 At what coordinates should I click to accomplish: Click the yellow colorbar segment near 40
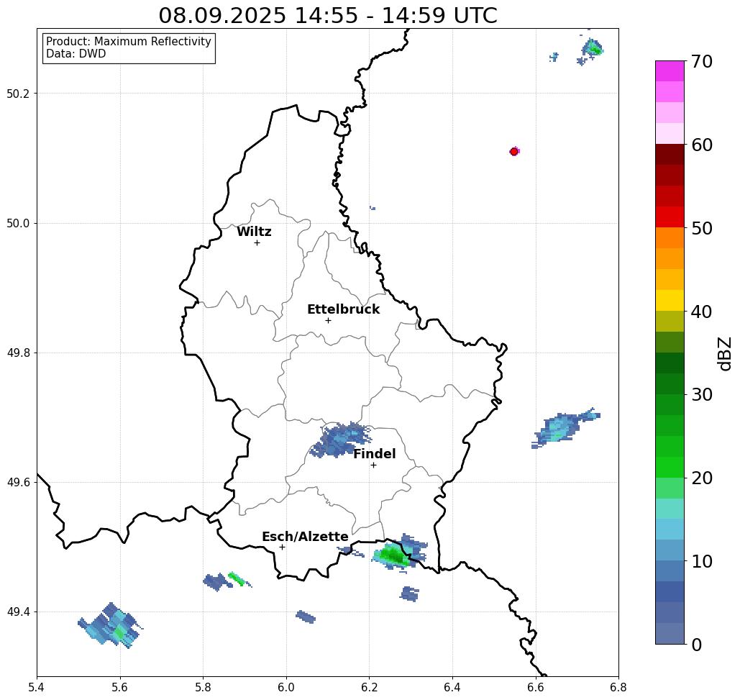pos(670,300)
